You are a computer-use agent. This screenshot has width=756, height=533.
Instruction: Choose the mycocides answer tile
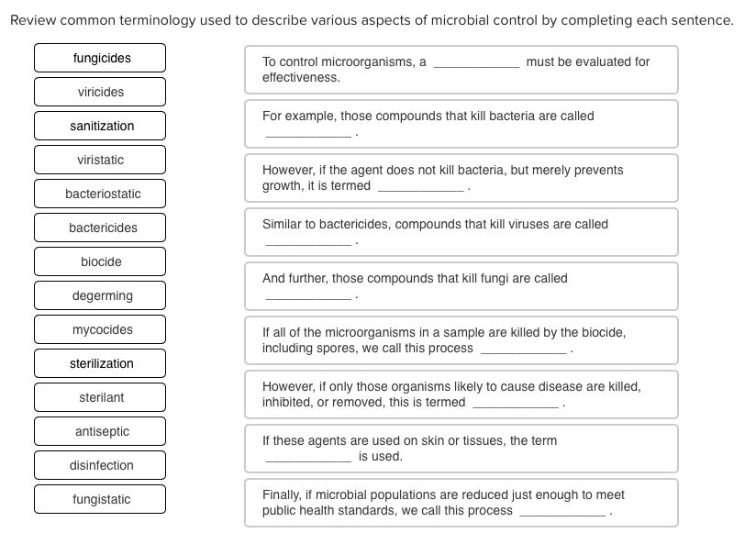[99, 328]
